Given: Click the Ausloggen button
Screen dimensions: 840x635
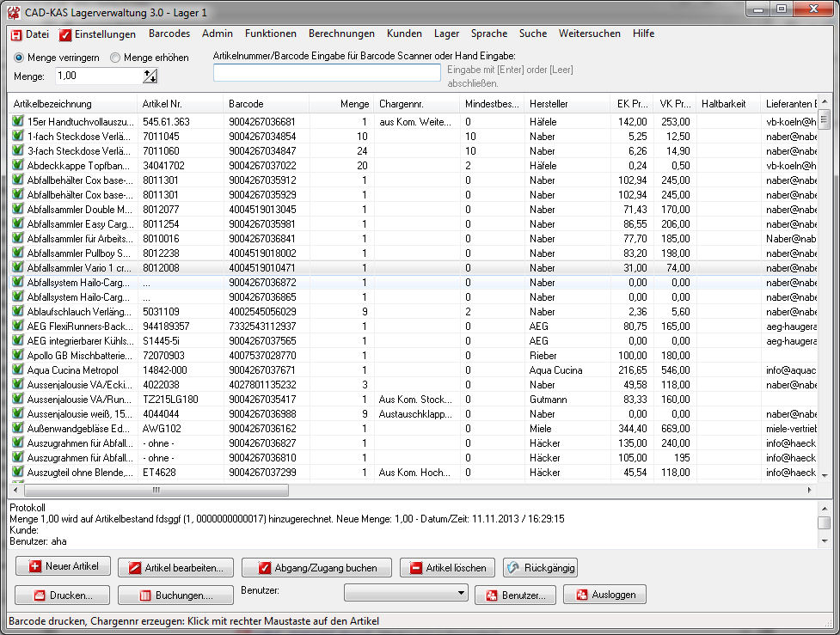Looking at the screenshot, I should pyautogui.click(x=606, y=595).
